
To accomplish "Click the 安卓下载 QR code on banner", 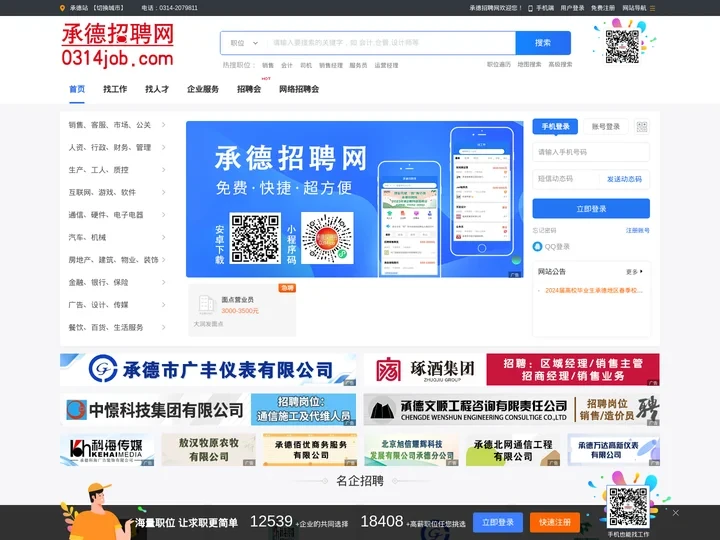I will [255, 238].
